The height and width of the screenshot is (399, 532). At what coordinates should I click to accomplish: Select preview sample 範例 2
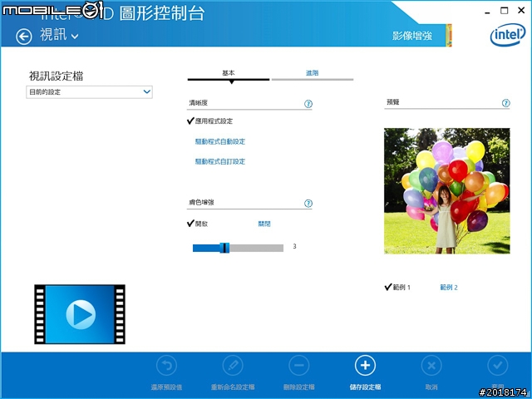pyautogui.click(x=449, y=288)
